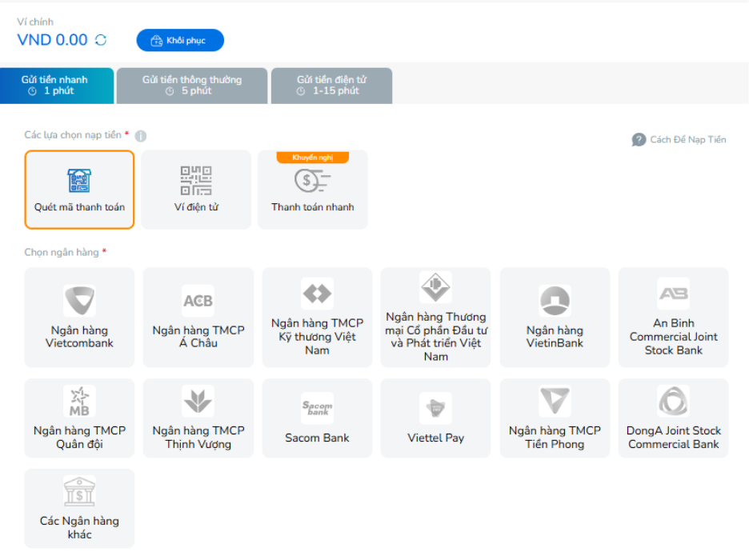Choose the ACB bank logo
Screen dimensions: 749x560
click(198, 301)
